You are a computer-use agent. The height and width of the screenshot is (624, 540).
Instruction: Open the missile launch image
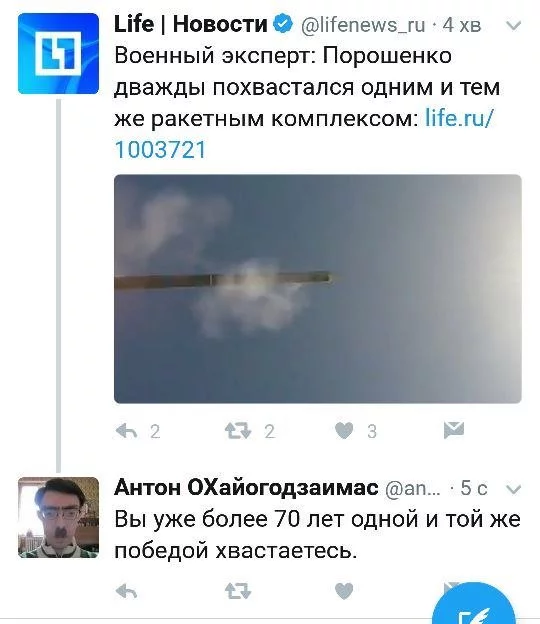[x=318, y=289]
